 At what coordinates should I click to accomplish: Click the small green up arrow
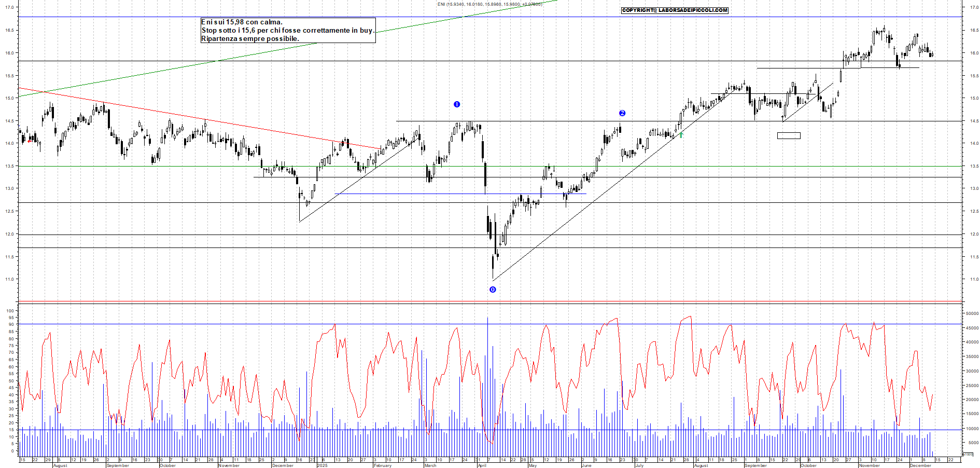coord(681,135)
